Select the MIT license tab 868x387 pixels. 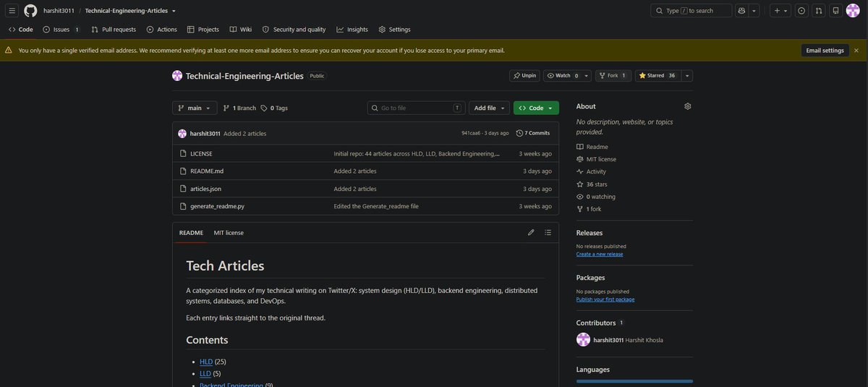coord(229,232)
